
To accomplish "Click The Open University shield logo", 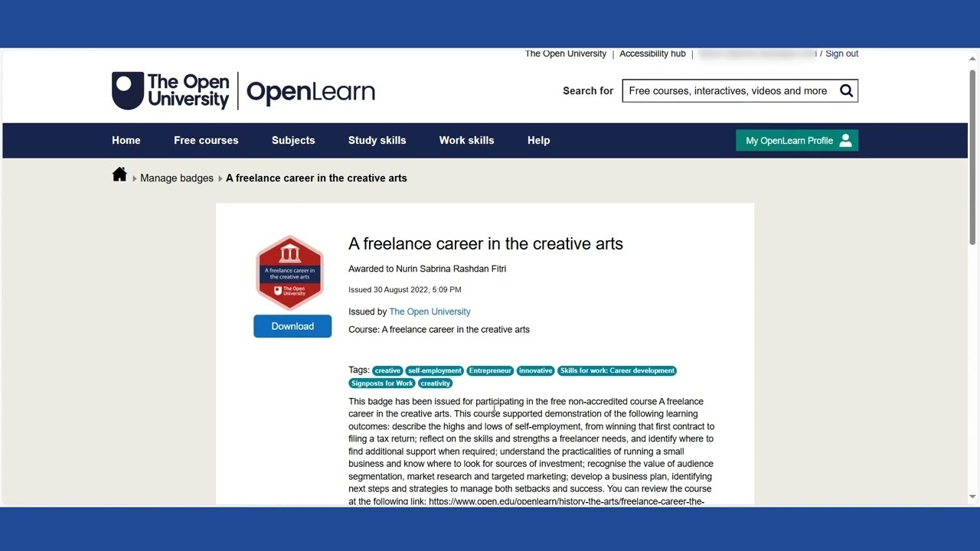I will 129,90.
